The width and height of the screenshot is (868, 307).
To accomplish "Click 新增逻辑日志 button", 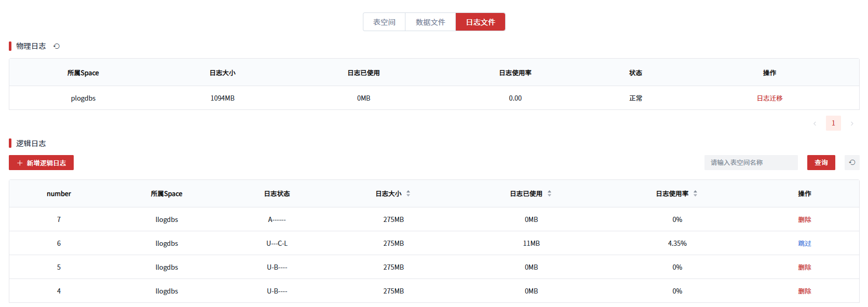I will [42, 163].
